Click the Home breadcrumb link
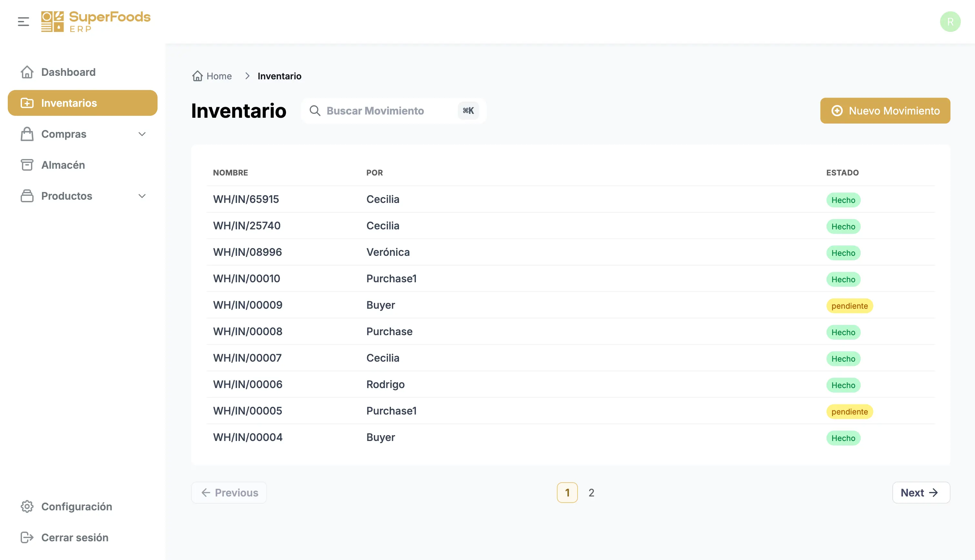The image size is (975, 560). 219,76
